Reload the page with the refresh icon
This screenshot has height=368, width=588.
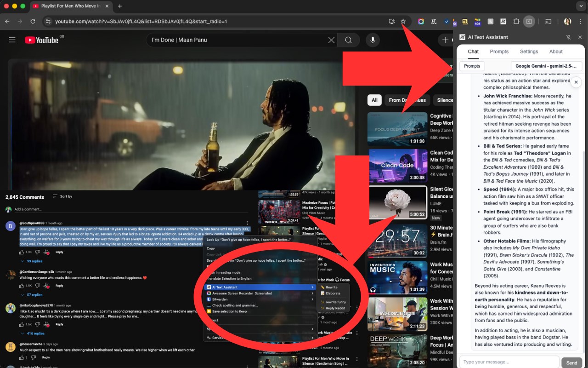tap(33, 22)
